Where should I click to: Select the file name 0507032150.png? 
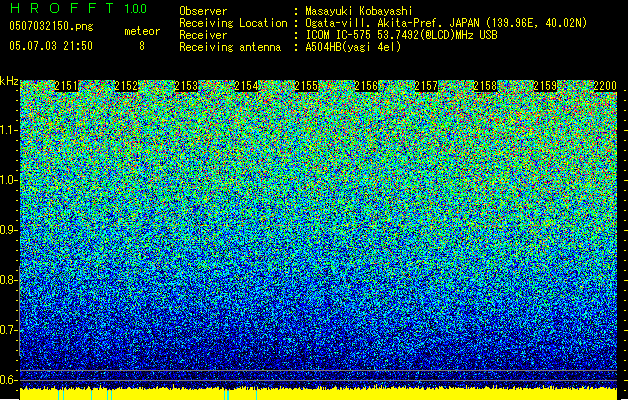pyautogui.click(x=51, y=26)
